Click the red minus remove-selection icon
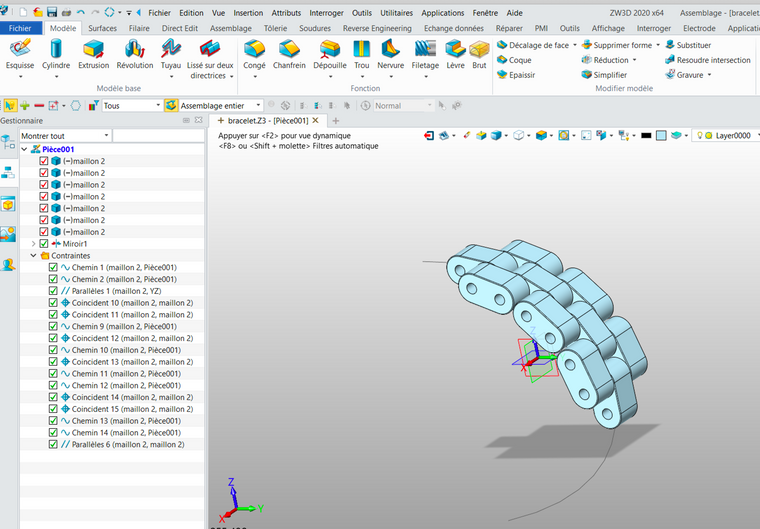The width and height of the screenshot is (760, 529). pos(39,105)
